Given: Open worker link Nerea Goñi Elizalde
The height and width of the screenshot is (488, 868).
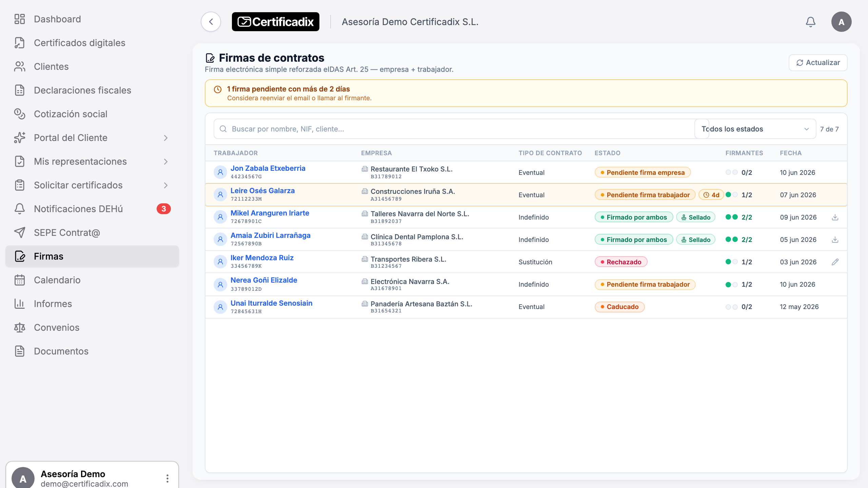Looking at the screenshot, I should (264, 280).
